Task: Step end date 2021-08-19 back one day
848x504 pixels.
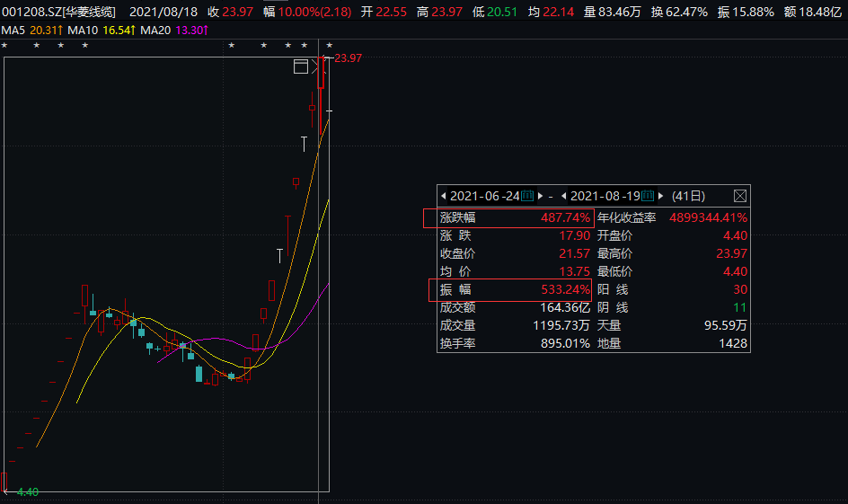Action: [x=563, y=196]
